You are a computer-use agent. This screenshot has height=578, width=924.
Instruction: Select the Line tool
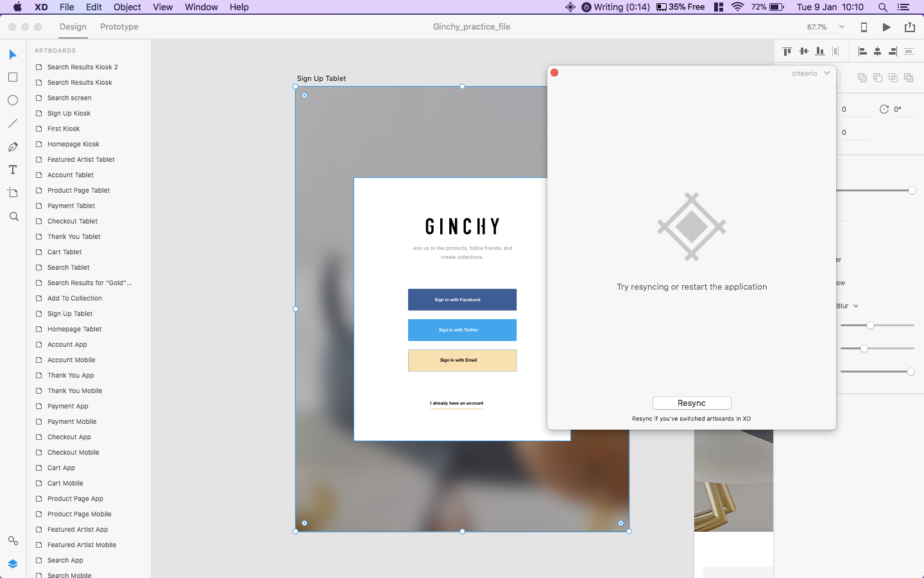(13, 123)
